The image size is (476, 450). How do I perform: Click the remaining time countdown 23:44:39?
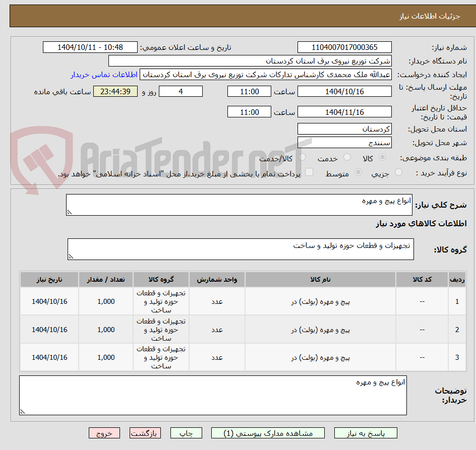point(115,91)
